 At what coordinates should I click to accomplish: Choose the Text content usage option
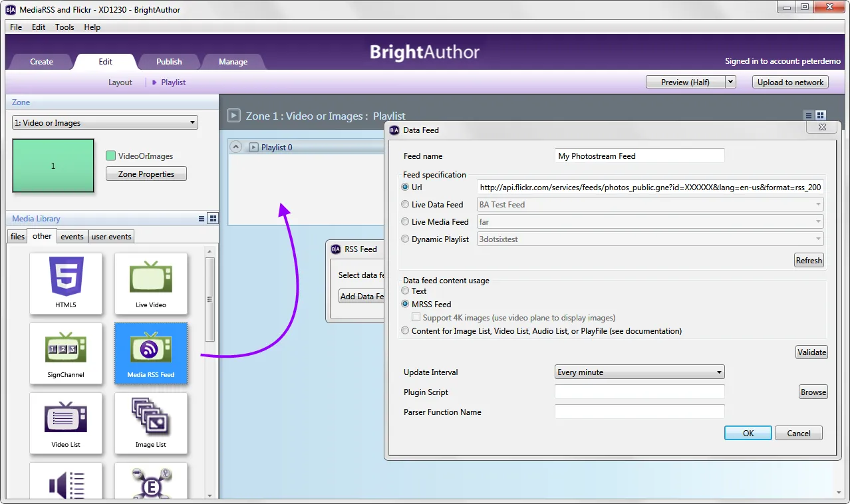click(x=405, y=291)
